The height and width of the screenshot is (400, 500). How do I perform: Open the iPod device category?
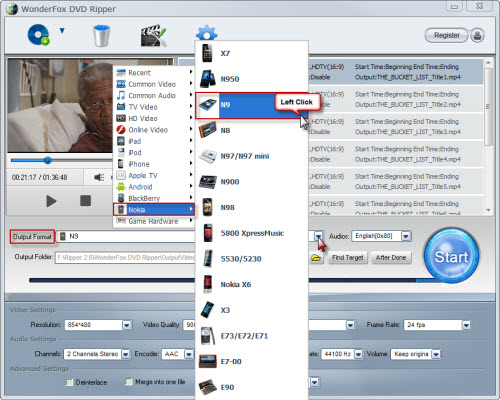[x=154, y=152]
